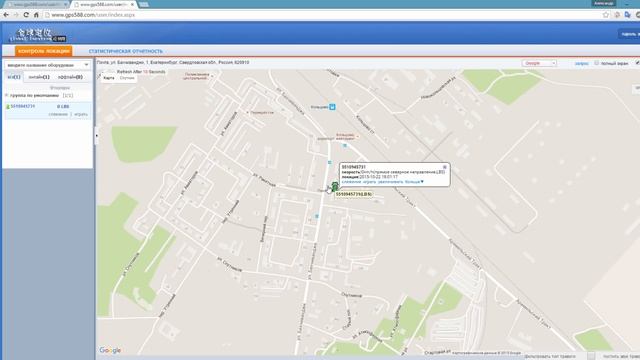Open the translate extension icon in address bar
The image size is (640, 360).
(x=627, y=15)
